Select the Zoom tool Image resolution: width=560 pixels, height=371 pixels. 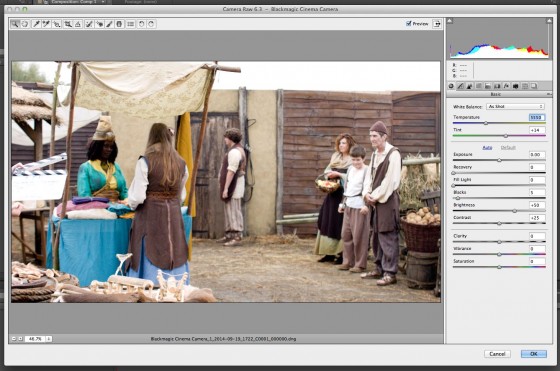pos(15,24)
